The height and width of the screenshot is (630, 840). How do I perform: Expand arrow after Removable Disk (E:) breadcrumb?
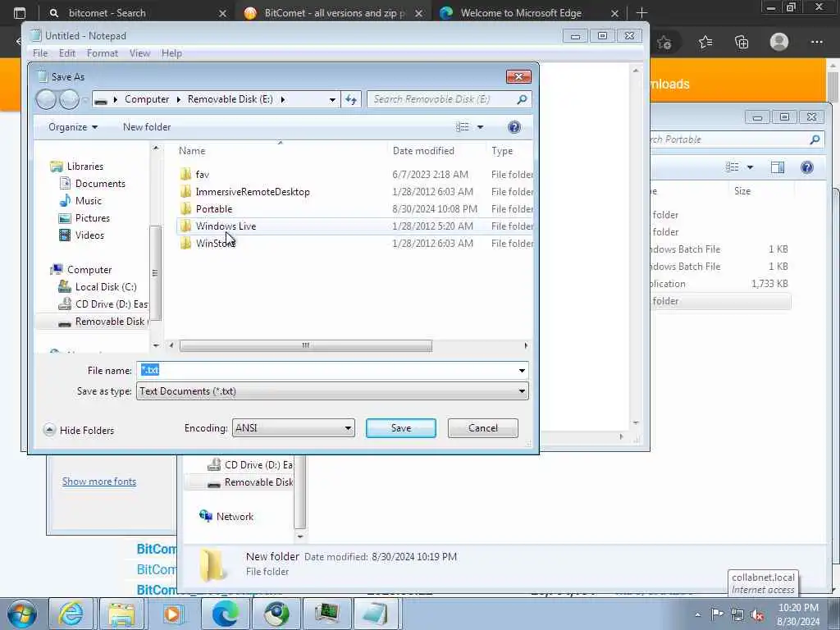pyautogui.click(x=282, y=99)
